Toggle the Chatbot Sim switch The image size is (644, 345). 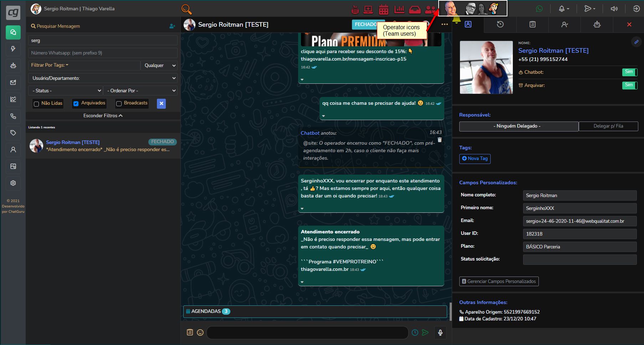point(630,72)
